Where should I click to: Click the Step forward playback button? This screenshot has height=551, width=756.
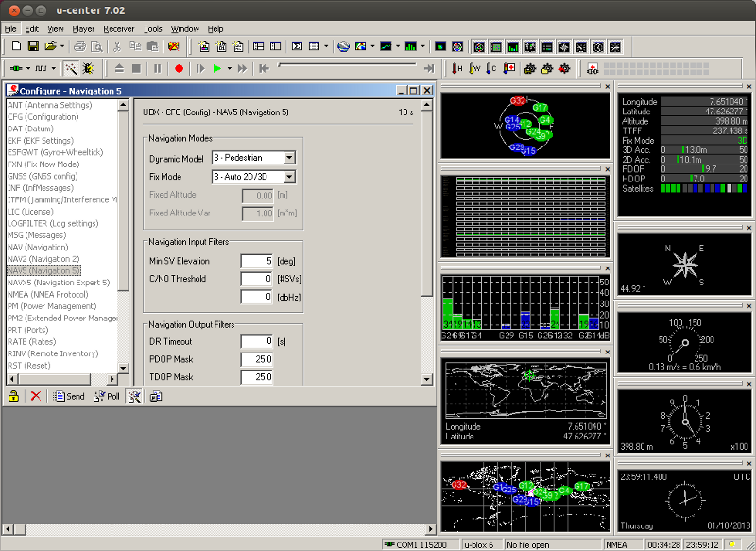(200, 69)
